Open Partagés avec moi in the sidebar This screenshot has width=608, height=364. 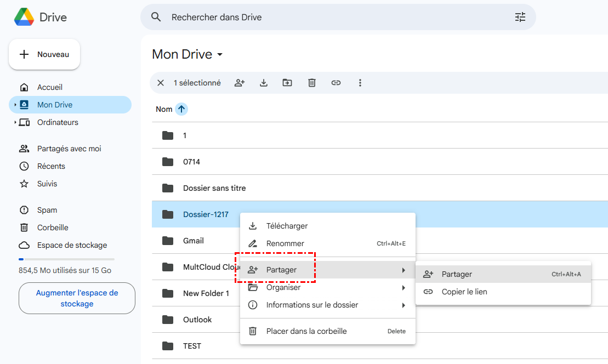[x=69, y=149]
